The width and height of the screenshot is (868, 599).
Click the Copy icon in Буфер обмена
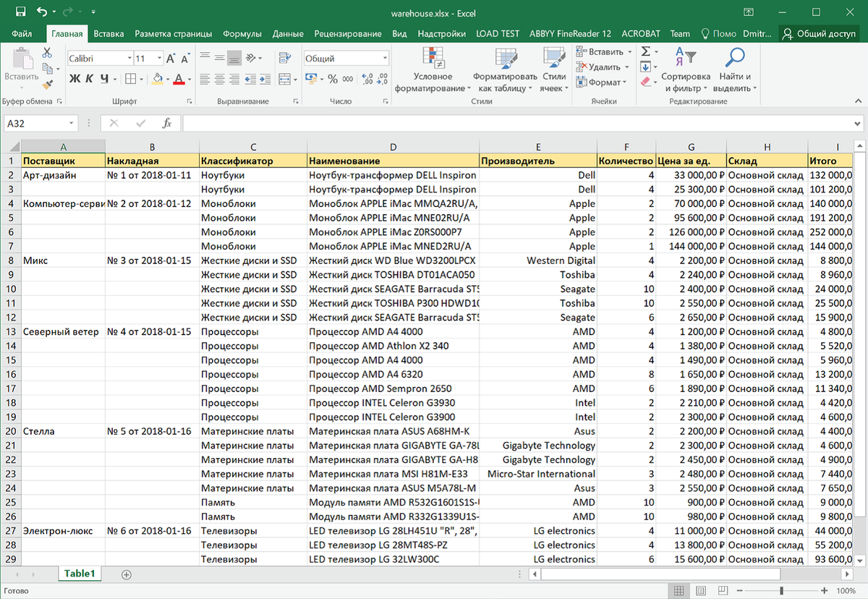pyautogui.click(x=47, y=69)
